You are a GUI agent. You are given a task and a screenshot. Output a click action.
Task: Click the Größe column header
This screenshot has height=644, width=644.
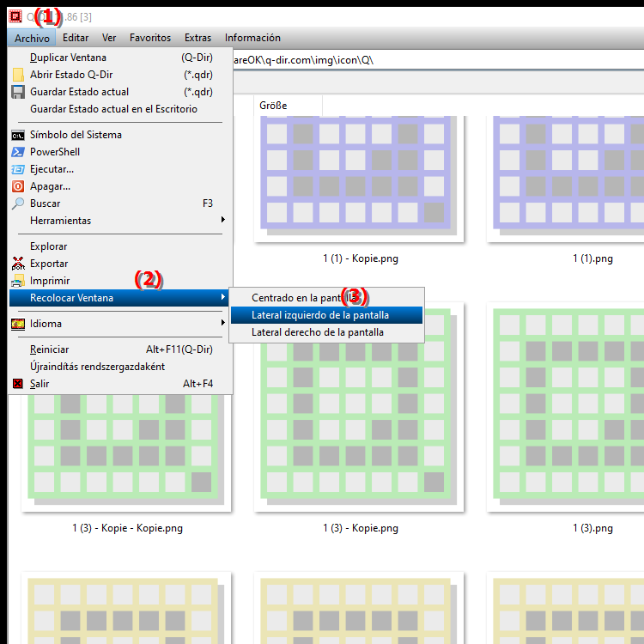[288, 106]
